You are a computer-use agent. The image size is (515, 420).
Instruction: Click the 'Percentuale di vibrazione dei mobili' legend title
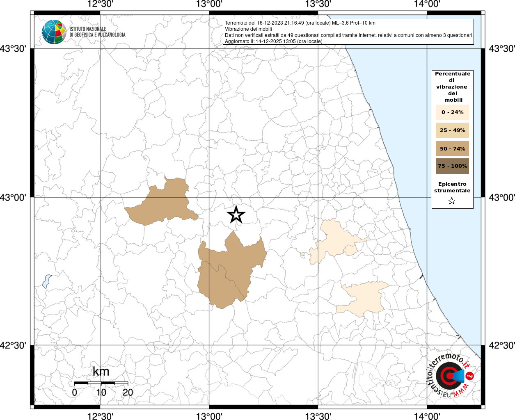tap(453, 87)
